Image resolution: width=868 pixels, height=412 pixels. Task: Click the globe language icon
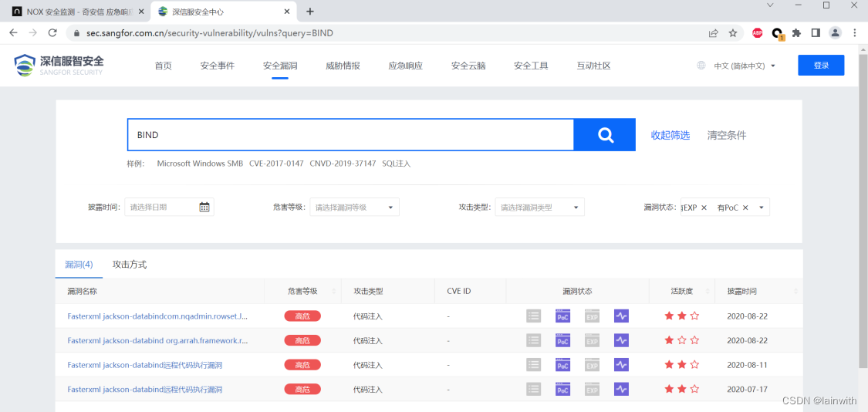pos(701,66)
